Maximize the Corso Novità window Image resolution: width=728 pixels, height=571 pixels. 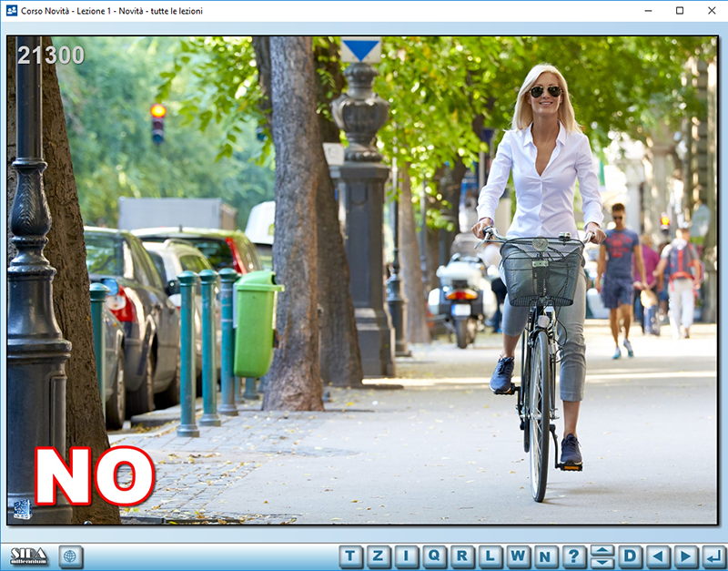click(679, 11)
